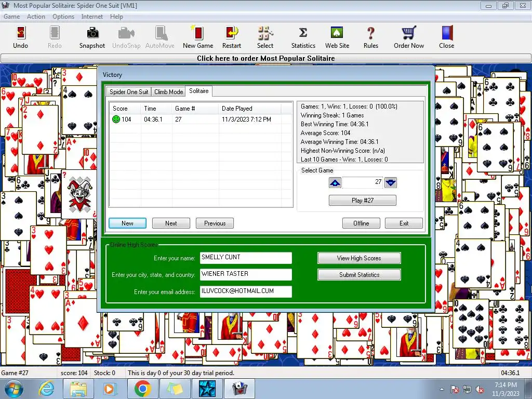Image resolution: width=532 pixels, height=399 pixels.
Task: Click the 11/3/2023 7:12 PM date cell
Action: click(x=246, y=119)
